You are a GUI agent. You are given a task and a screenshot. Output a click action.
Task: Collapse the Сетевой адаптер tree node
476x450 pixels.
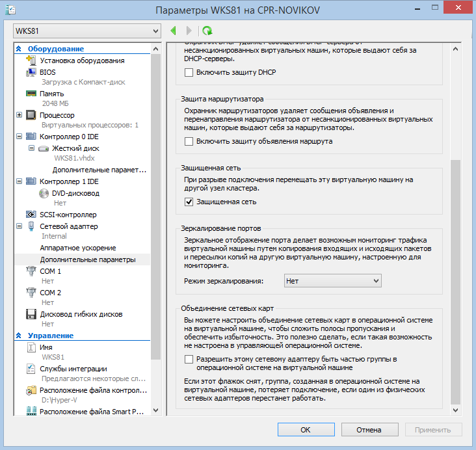[x=18, y=226]
